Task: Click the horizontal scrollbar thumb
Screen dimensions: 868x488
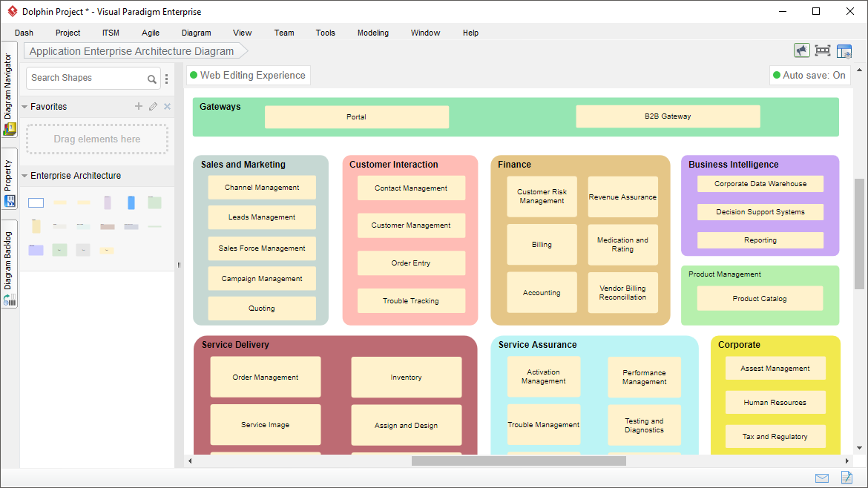Action: click(x=519, y=461)
